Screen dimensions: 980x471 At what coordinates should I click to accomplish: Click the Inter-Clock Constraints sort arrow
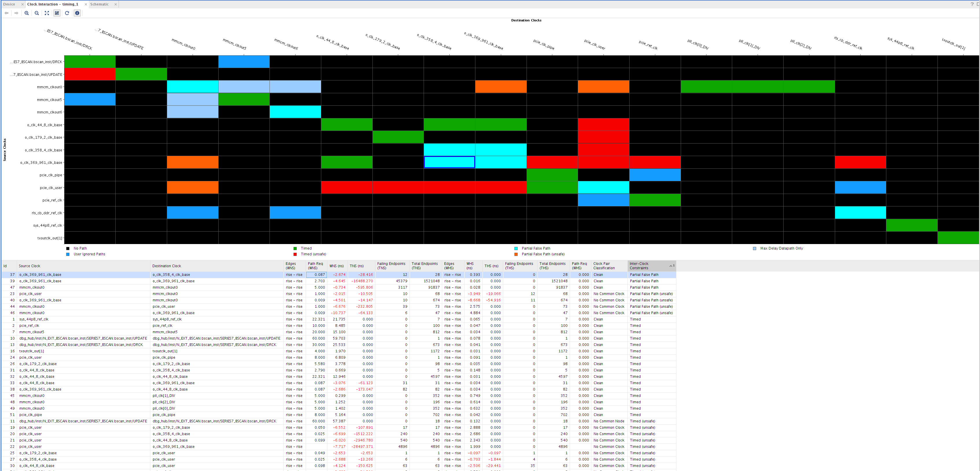(x=671, y=266)
